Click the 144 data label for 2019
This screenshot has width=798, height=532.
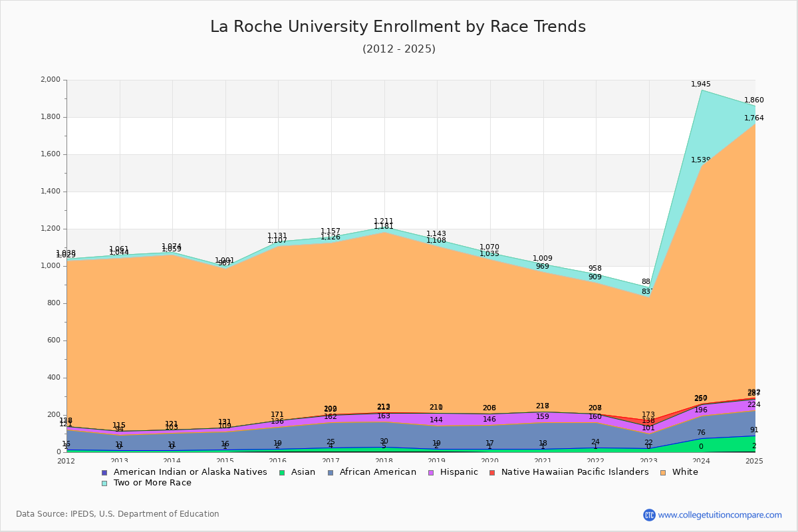436,420
